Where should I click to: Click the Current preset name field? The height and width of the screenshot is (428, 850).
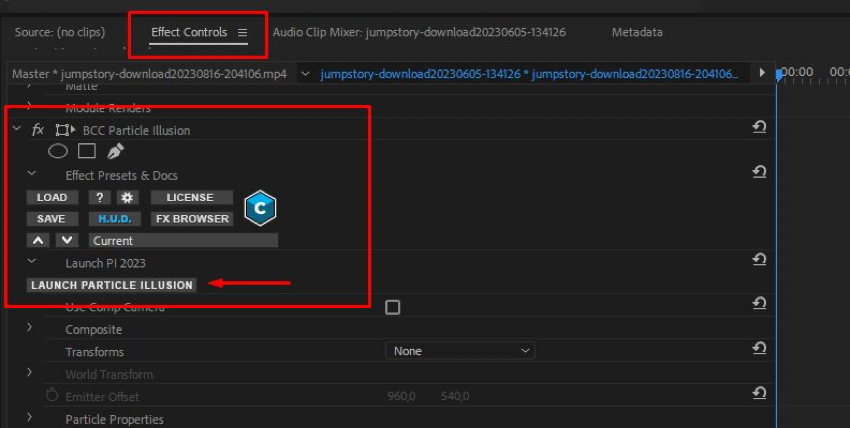tap(184, 241)
